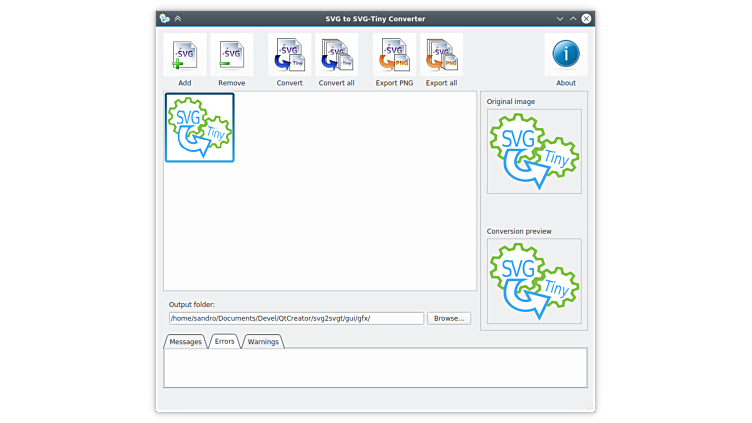Click the Original image preview
Screen dimensions: 752x423
534,151
